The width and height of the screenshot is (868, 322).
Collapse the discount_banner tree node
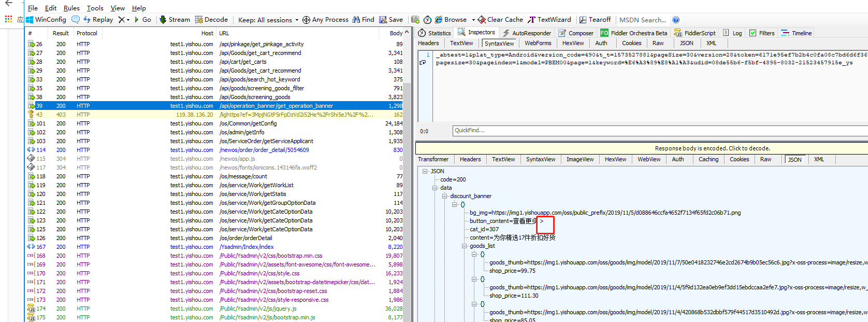pos(444,196)
